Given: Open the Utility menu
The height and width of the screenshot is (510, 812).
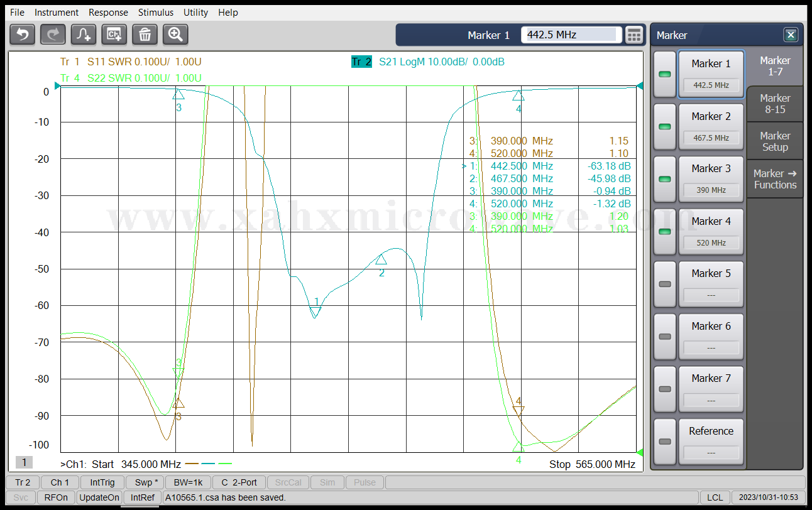Looking at the screenshot, I should (195, 12).
